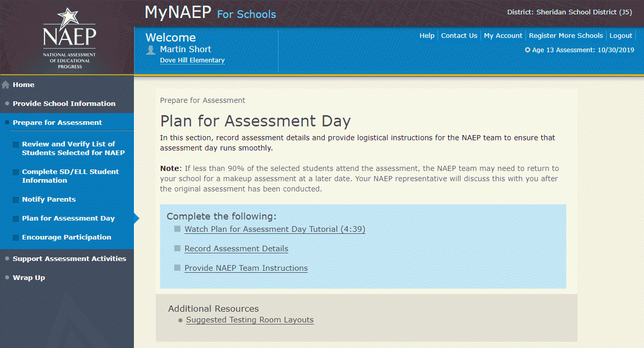Image resolution: width=644 pixels, height=348 pixels.
Task: Go to Home in sidebar
Action: coord(24,85)
